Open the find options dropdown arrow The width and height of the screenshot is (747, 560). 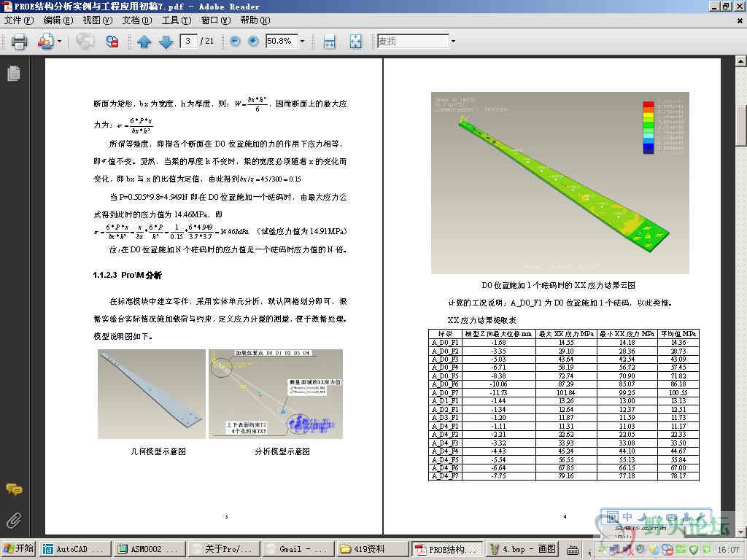point(452,42)
